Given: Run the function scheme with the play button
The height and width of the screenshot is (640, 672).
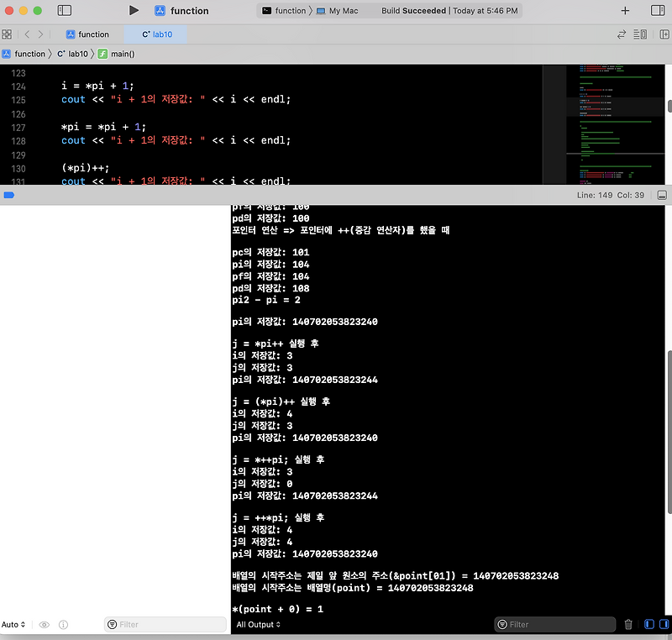Looking at the screenshot, I should click(134, 10).
